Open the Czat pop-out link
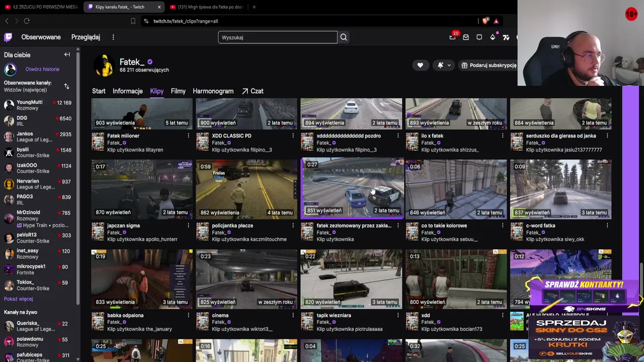 coord(253,91)
